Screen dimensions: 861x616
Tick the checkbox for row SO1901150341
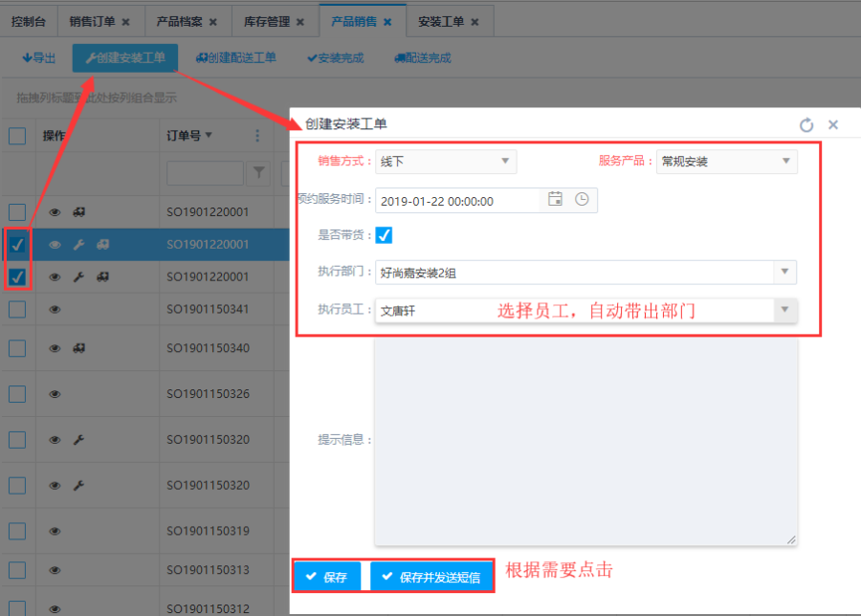[17, 309]
